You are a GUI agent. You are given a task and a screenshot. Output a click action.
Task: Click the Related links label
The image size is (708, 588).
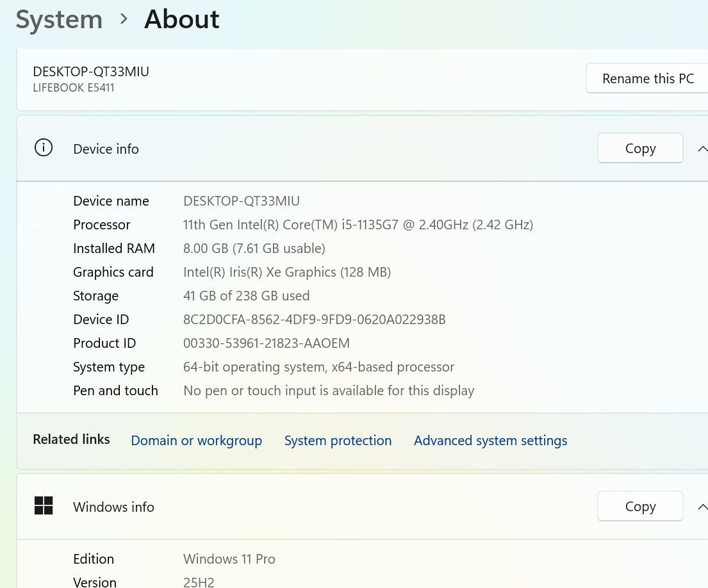71,439
